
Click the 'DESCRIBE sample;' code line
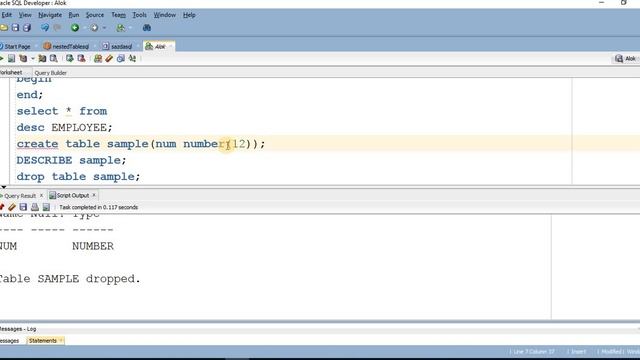[71, 160]
